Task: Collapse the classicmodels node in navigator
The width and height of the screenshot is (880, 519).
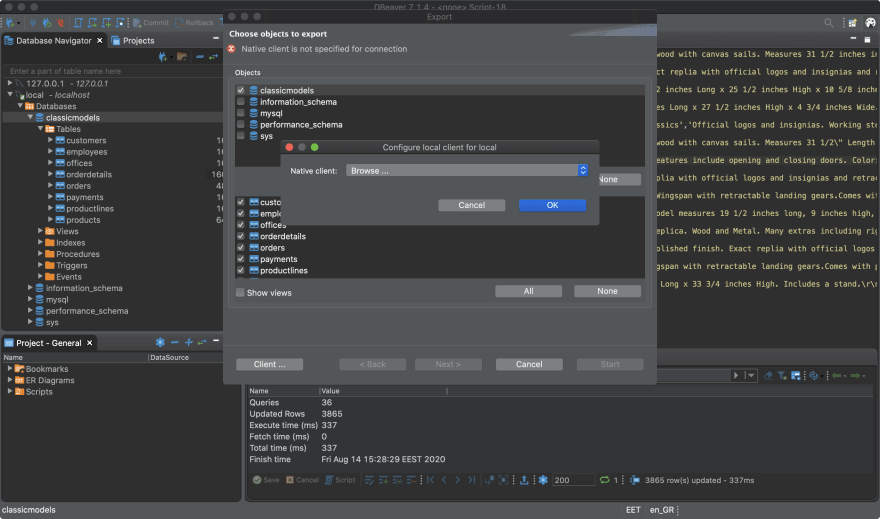Action: click(30, 117)
